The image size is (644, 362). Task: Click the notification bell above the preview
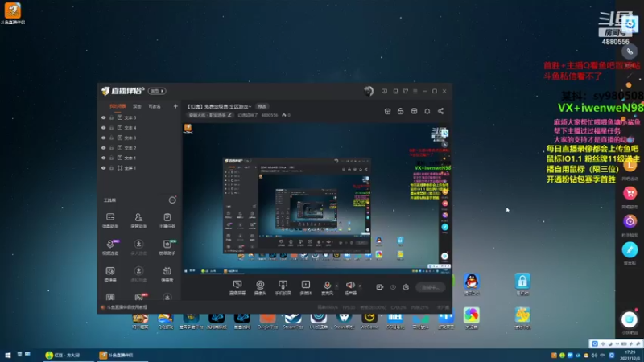click(x=427, y=111)
